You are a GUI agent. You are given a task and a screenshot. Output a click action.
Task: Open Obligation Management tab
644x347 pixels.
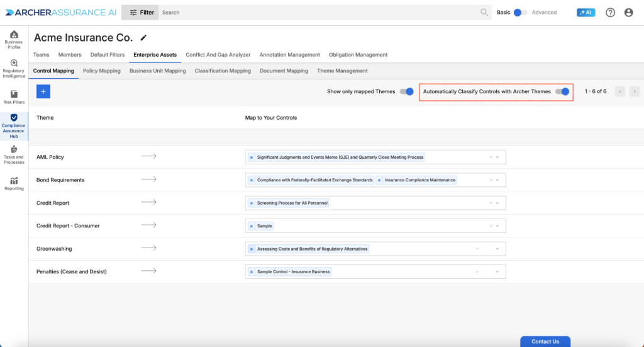pyautogui.click(x=358, y=55)
